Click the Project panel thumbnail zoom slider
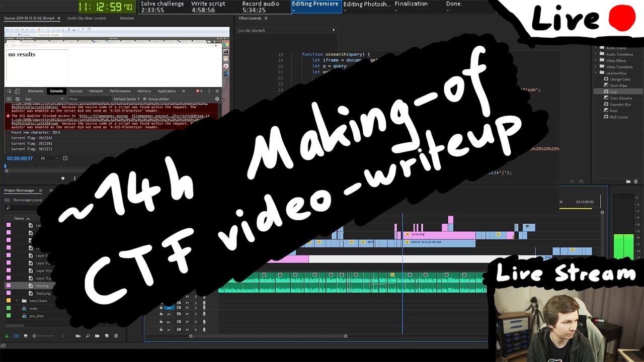 coord(43,335)
